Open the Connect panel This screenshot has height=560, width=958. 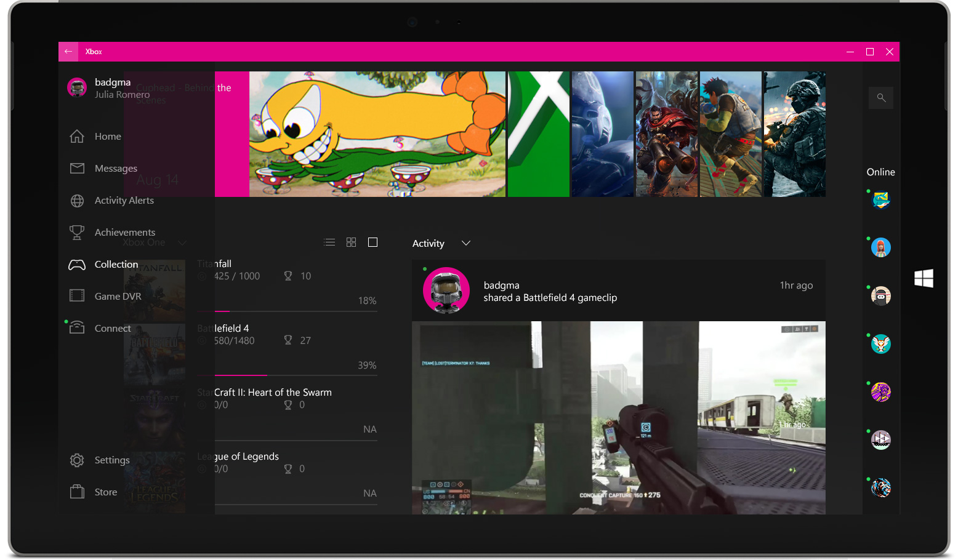click(x=113, y=328)
